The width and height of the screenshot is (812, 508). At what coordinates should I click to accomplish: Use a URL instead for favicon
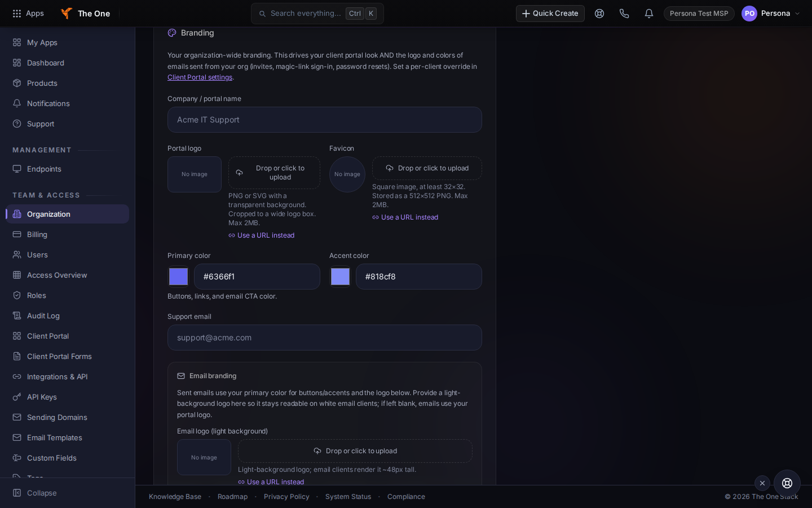(x=405, y=217)
